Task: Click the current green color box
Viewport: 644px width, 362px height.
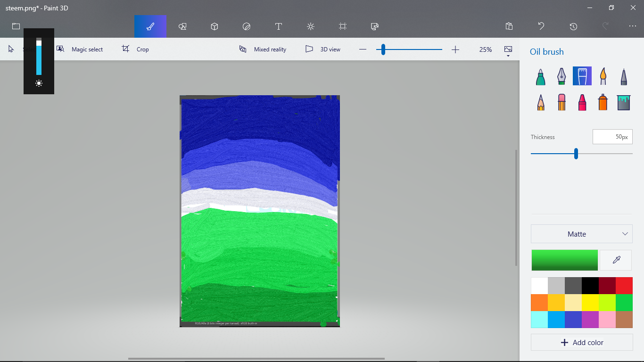Action: (564, 260)
